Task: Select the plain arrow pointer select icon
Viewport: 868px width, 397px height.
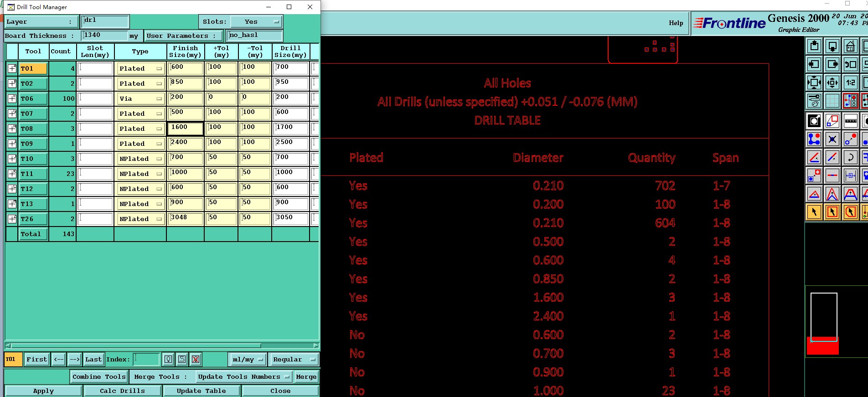Action: (x=814, y=212)
